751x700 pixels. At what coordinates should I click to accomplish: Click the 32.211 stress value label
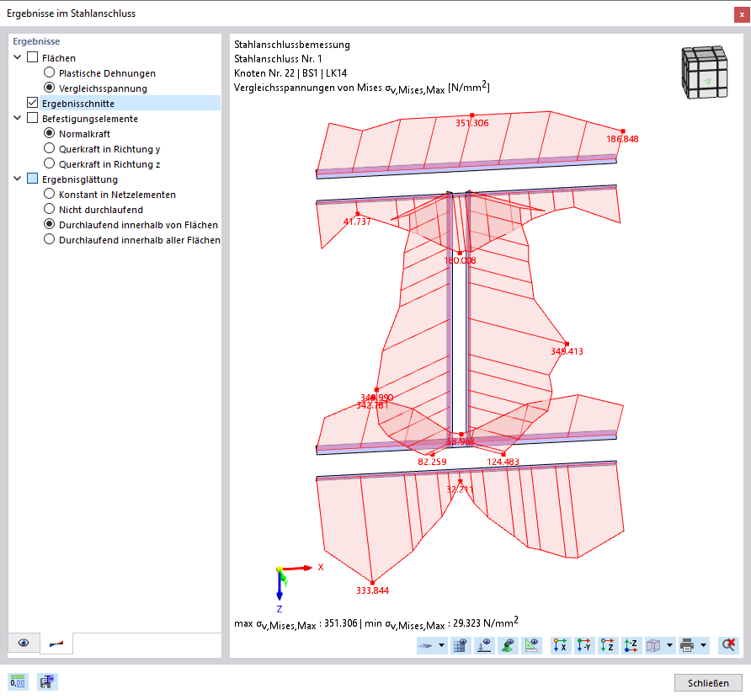coord(460,489)
